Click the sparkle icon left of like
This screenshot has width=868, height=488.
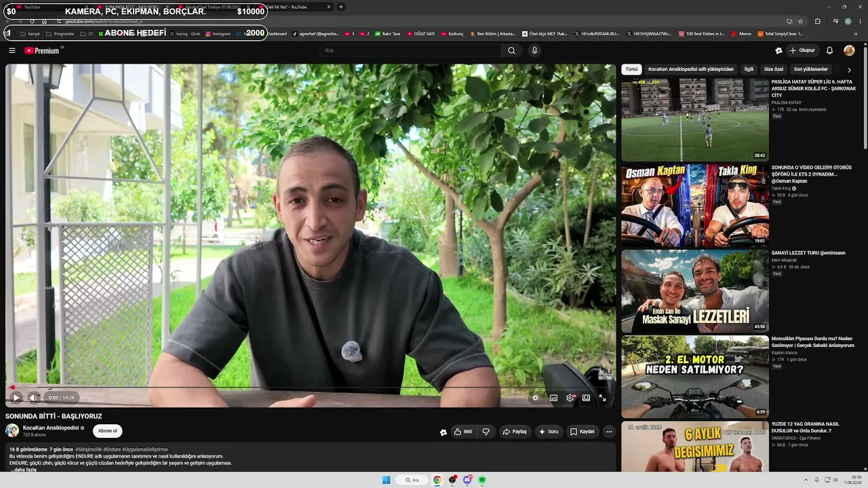click(443, 432)
